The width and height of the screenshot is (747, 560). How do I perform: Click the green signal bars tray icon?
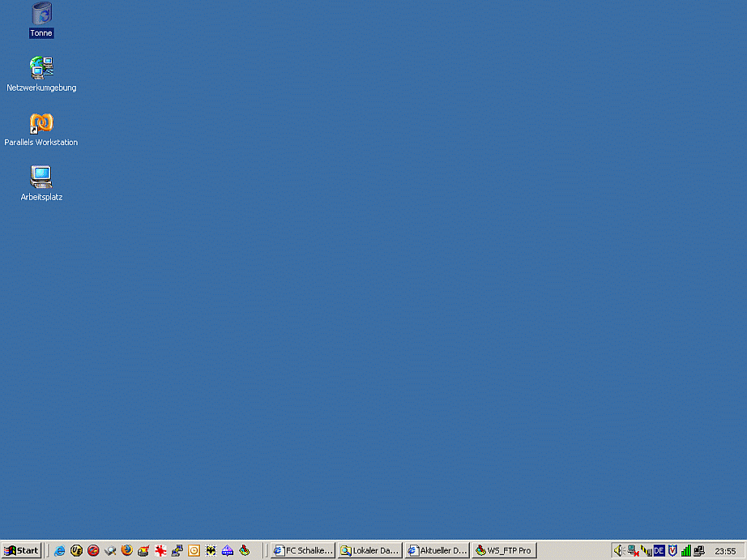click(686, 550)
